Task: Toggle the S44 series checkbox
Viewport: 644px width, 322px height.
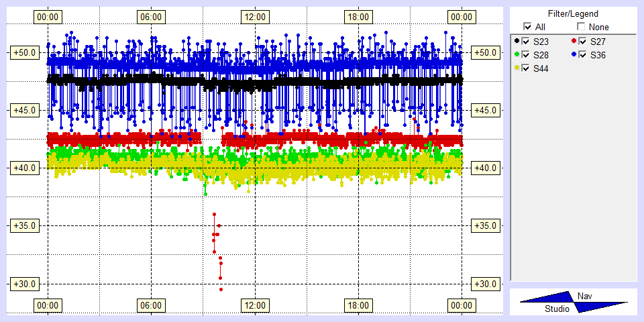Action: pos(525,68)
